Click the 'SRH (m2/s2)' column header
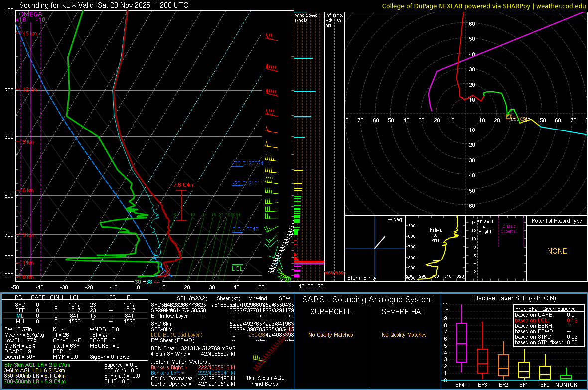 click(192, 298)
